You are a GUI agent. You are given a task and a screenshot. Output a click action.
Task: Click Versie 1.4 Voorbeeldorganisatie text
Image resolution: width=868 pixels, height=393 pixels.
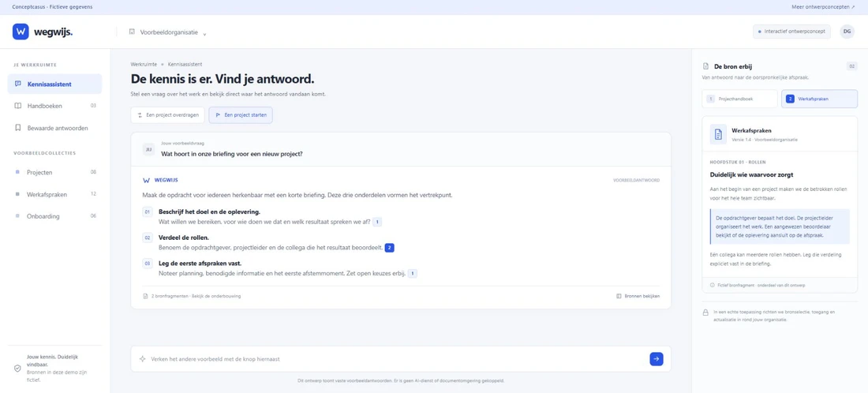765,140
